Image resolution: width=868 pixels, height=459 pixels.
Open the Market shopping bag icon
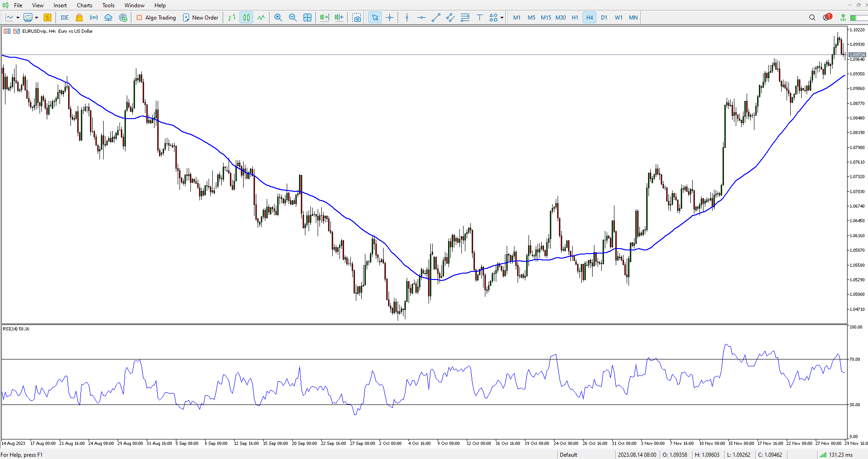coord(79,18)
